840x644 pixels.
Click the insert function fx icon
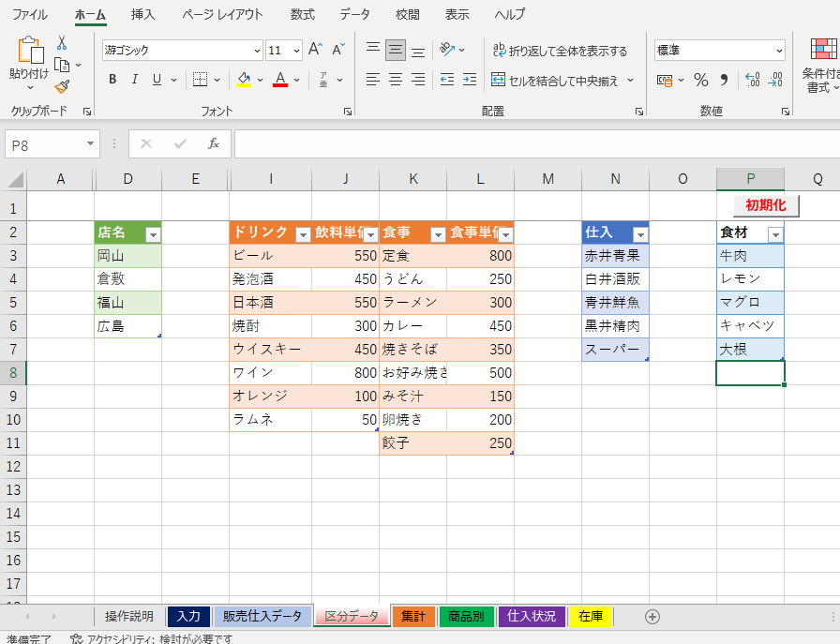click(x=213, y=143)
